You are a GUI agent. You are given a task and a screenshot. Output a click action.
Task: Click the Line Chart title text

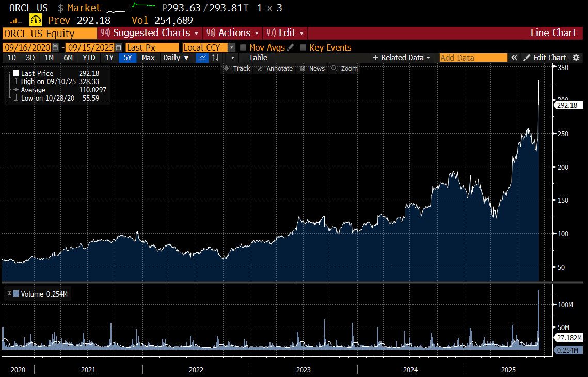[553, 33]
